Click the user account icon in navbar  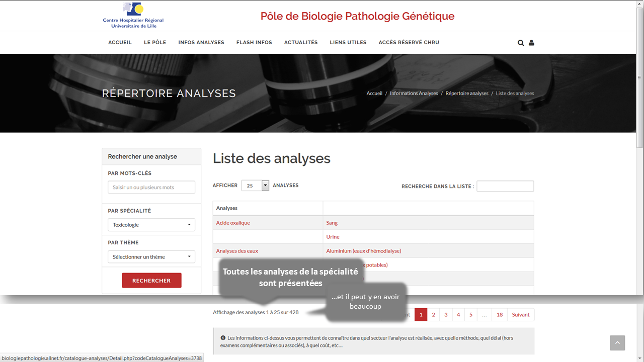tap(531, 43)
